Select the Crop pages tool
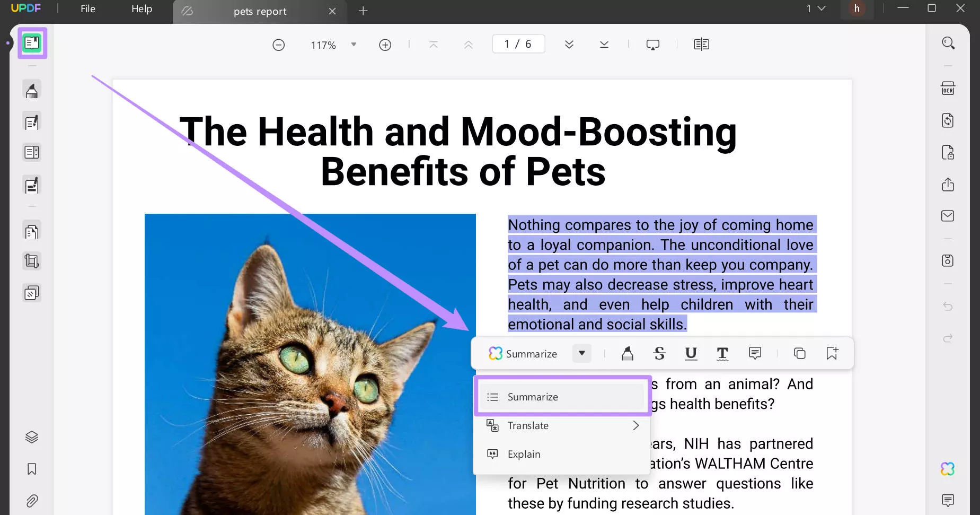The image size is (980, 515). 32,261
